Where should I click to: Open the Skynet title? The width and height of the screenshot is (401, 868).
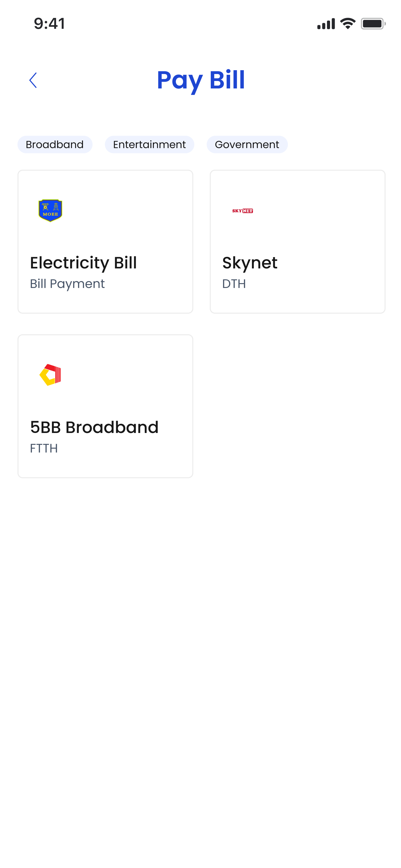click(x=250, y=263)
